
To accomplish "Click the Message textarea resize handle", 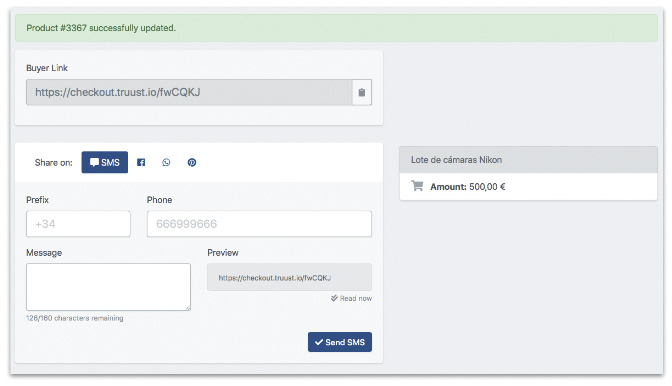I will 188,308.
